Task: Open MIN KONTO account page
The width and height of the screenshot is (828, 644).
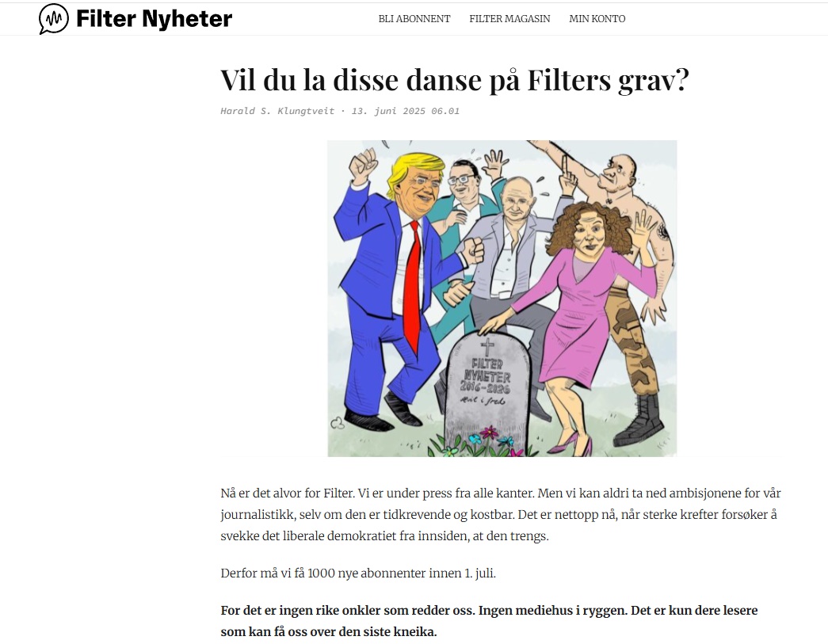Action: coord(597,19)
